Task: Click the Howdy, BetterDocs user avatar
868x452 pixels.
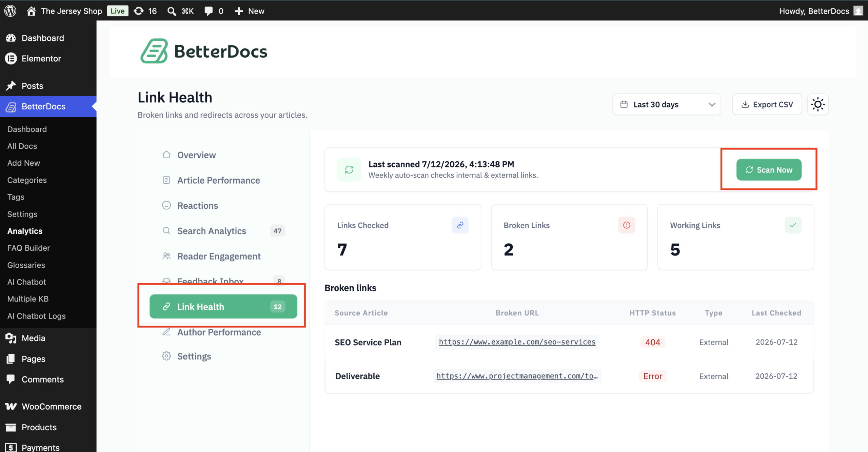Action: pos(858,11)
